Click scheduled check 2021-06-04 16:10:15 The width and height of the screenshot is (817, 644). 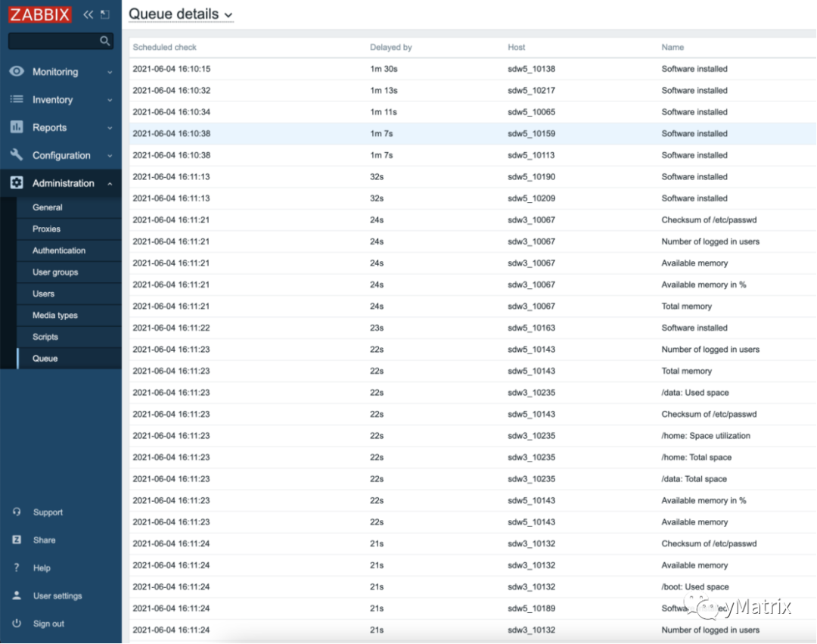[x=172, y=69]
